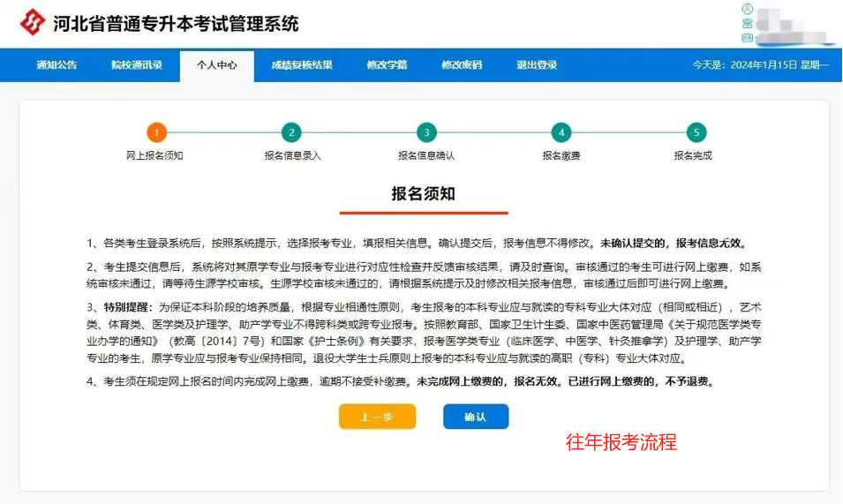
Task: Click step 2 circle 报名信息录入
Action: tap(291, 132)
